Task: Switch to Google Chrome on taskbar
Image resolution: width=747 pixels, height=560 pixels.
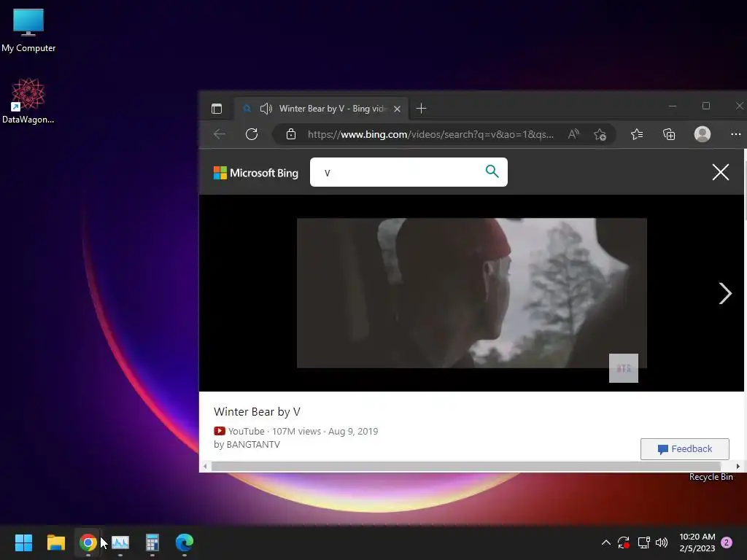Action: click(88, 542)
